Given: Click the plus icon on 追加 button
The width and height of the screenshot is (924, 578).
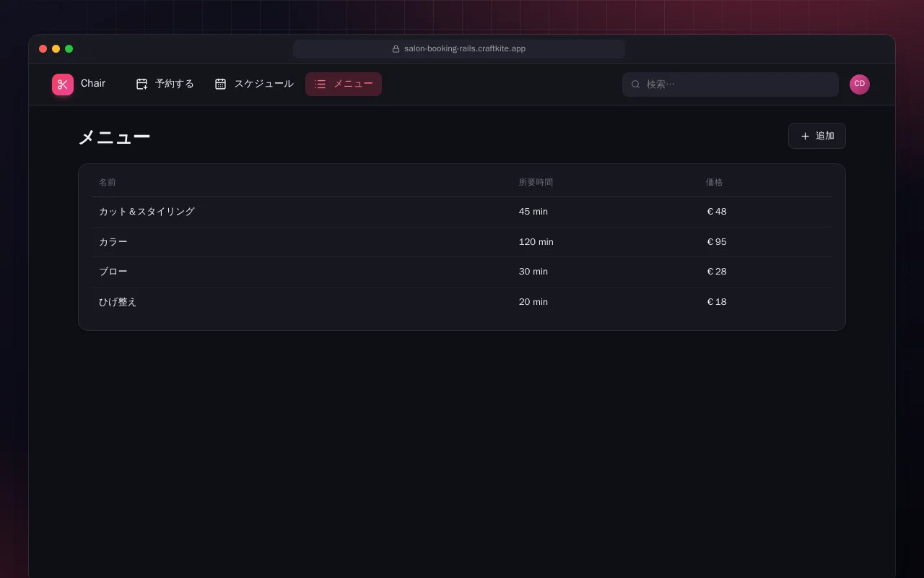Looking at the screenshot, I should [805, 136].
